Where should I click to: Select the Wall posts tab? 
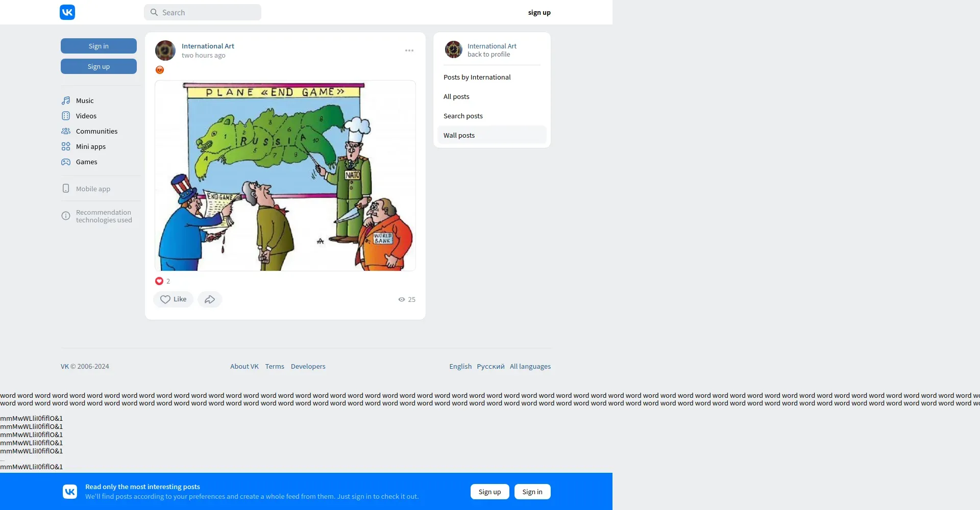pyautogui.click(x=492, y=135)
